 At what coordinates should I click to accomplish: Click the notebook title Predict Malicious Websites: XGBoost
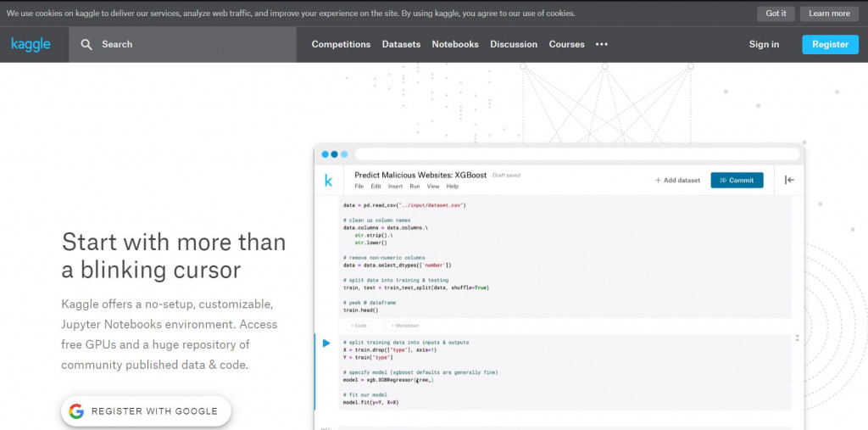pyautogui.click(x=420, y=175)
